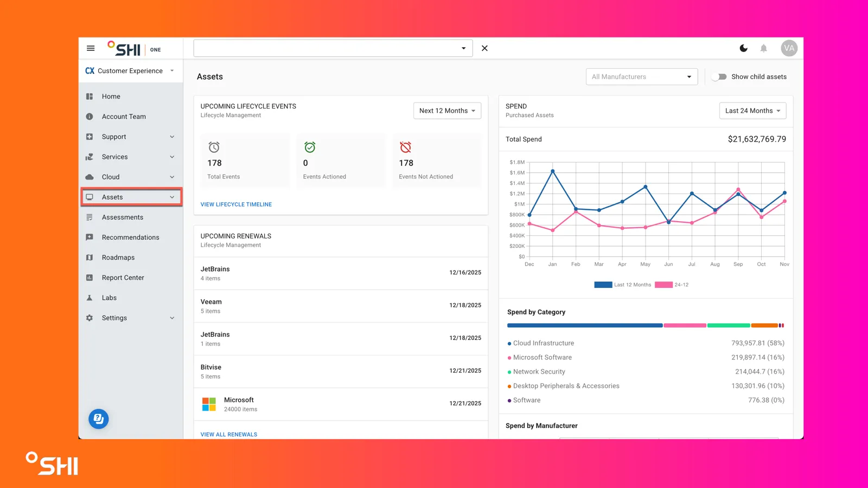This screenshot has width=868, height=488.
Task: Click the Microsoft logo in renewals
Action: tap(209, 404)
